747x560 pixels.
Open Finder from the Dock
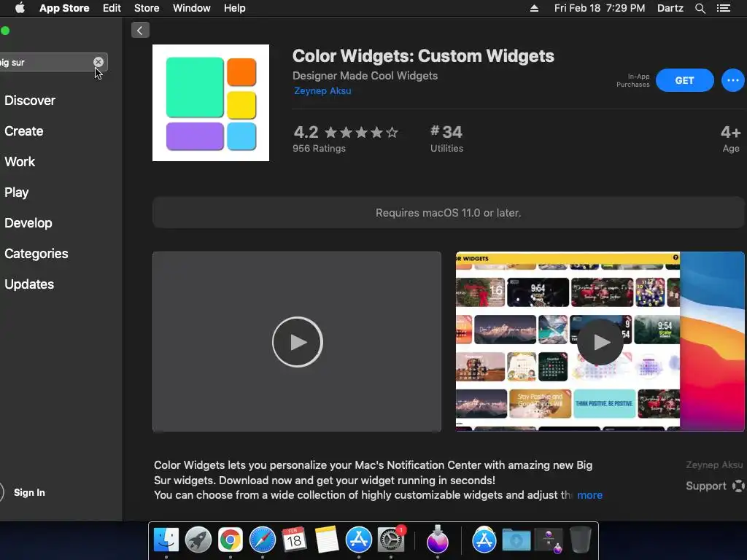tap(166, 540)
